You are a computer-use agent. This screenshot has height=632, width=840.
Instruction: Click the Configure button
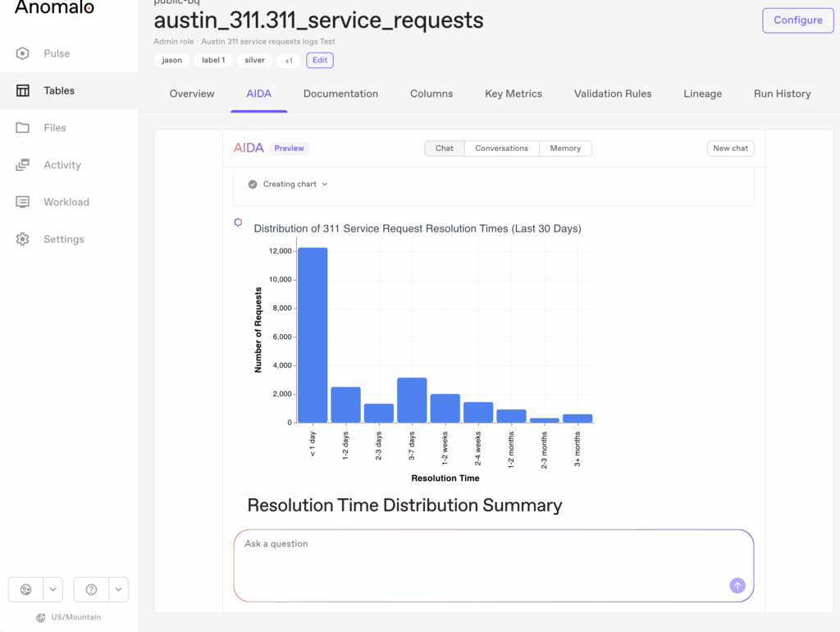coord(797,21)
